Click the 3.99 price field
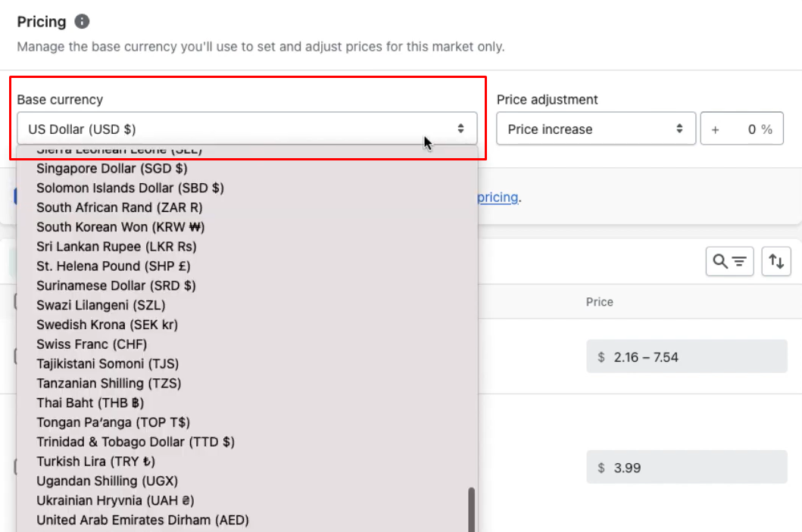802x532 pixels. 686,467
